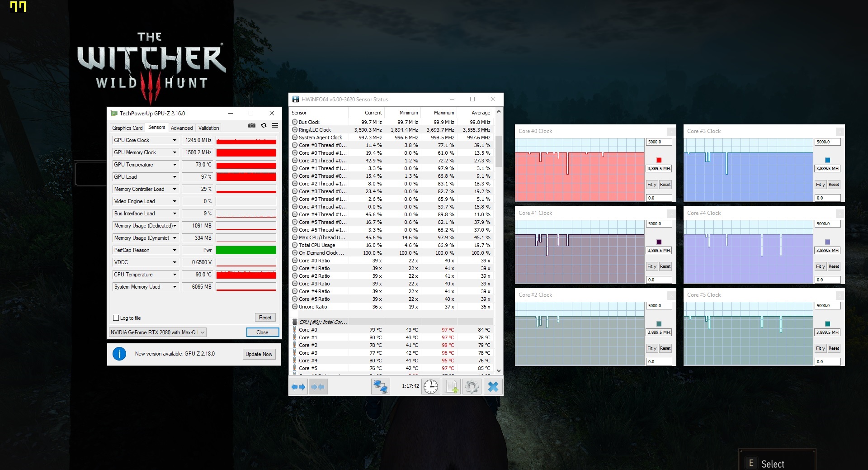Open the PerfCap Reason dropdown
Image resolution: width=868 pixels, height=470 pixels.
pos(175,250)
